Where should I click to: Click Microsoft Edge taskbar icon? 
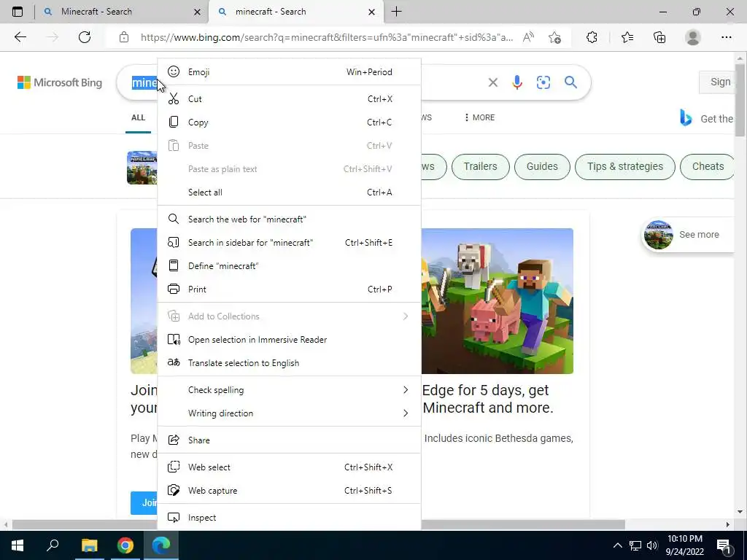tap(161, 545)
